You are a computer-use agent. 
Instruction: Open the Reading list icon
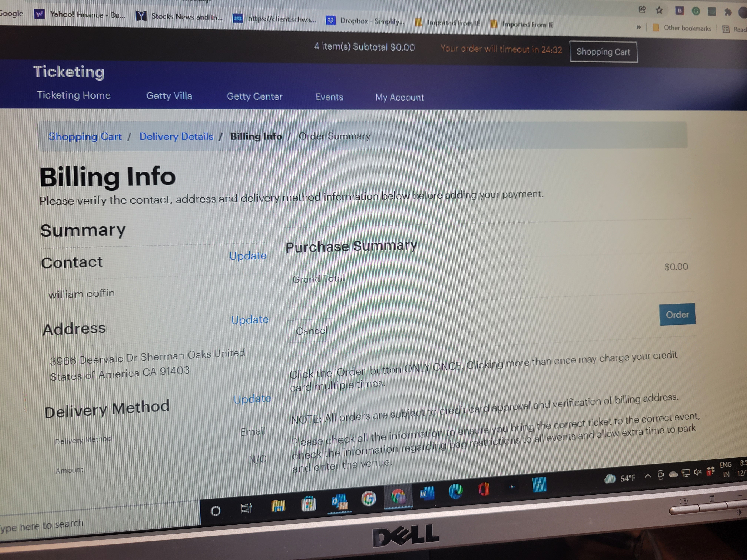pyautogui.click(x=726, y=29)
